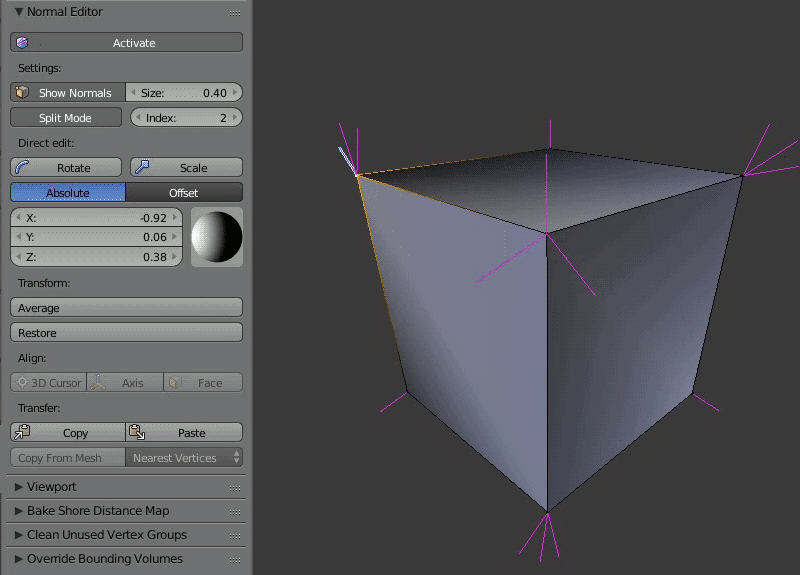Click the Align to Axis button
800x575 pixels.
click(125, 382)
